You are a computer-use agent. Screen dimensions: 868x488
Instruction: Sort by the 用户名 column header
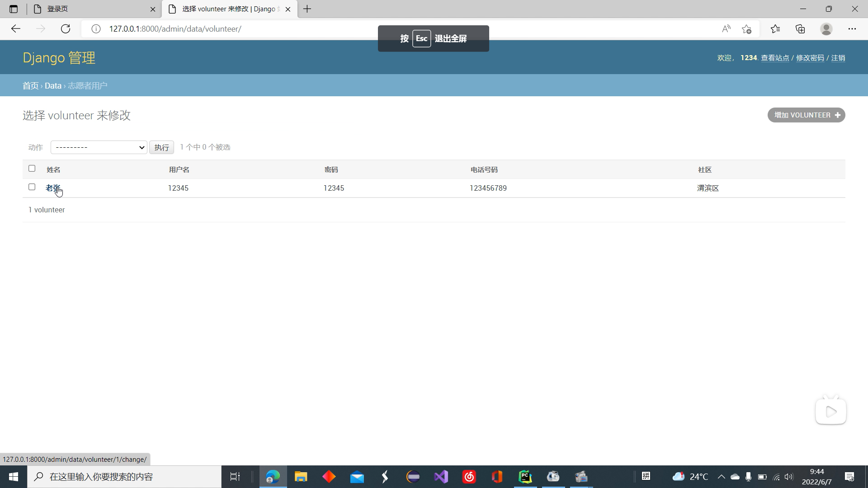[x=179, y=170]
